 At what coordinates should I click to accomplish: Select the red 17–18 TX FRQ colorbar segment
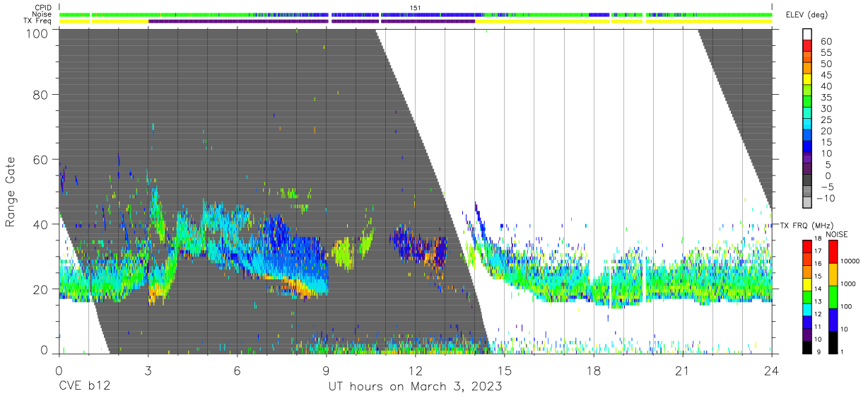pyautogui.click(x=807, y=247)
